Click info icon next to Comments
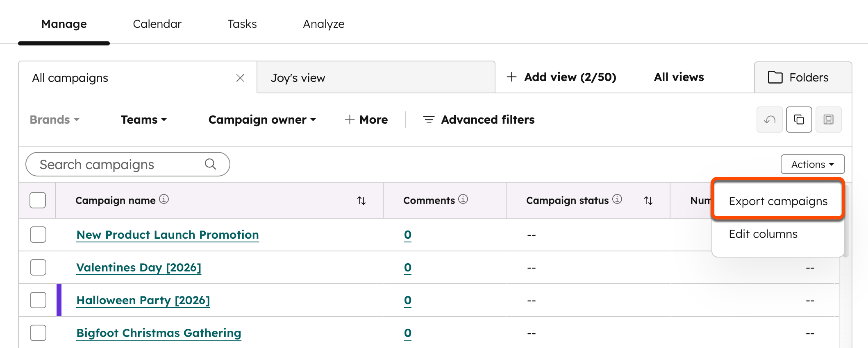 (463, 199)
